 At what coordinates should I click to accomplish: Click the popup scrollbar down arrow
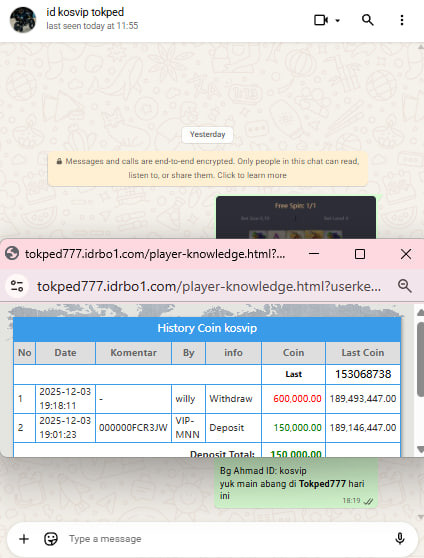click(x=420, y=449)
